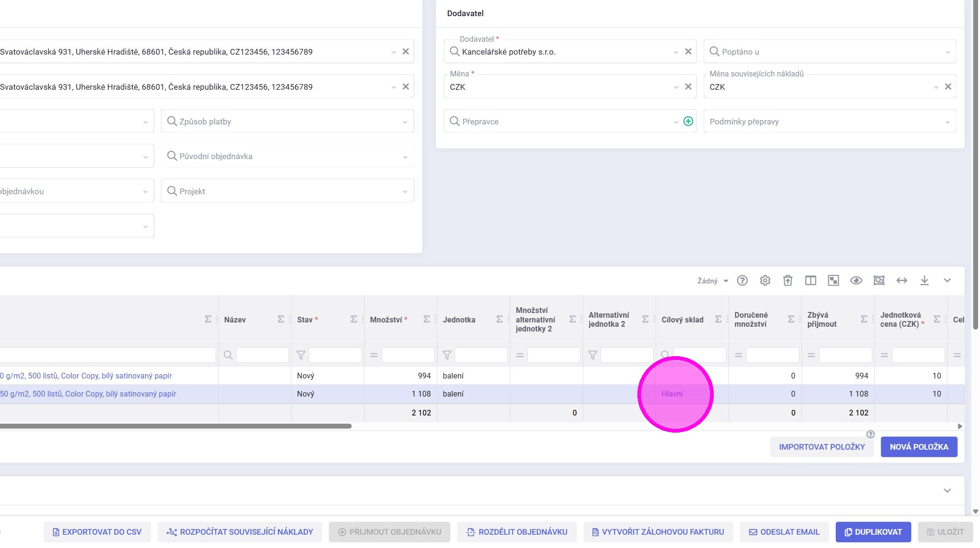Click the Cílový sklad column header
Screen dimensions: 980x548
click(x=682, y=320)
